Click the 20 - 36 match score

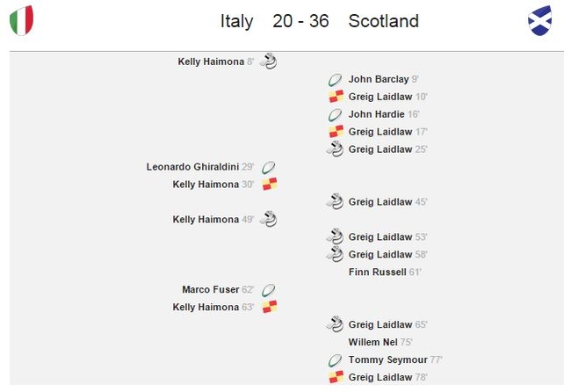pos(300,21)
